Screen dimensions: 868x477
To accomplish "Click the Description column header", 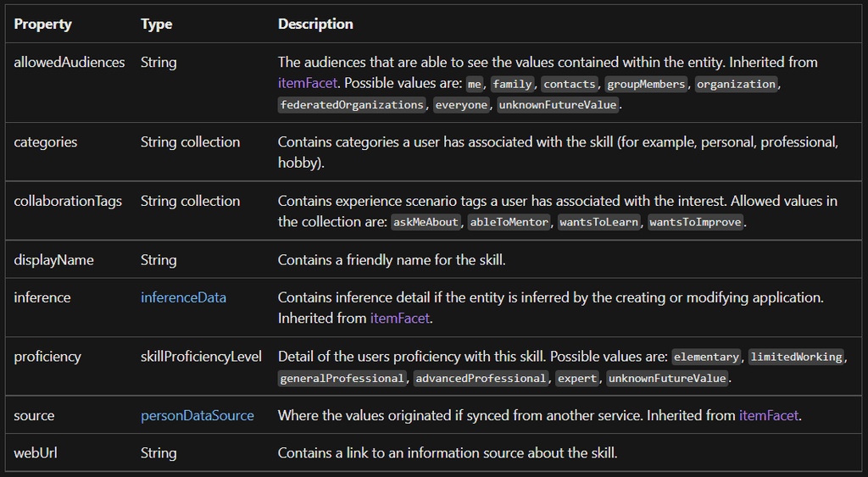I will tap(315, 25).
